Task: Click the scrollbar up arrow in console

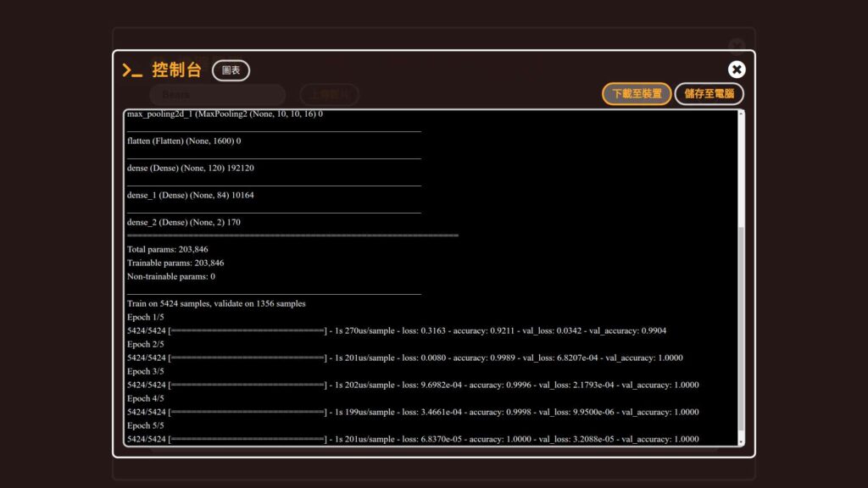Action: 742,115
